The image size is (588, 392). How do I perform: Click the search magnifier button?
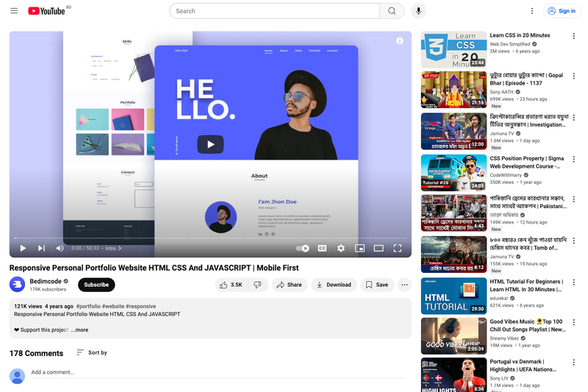[392, 11]
